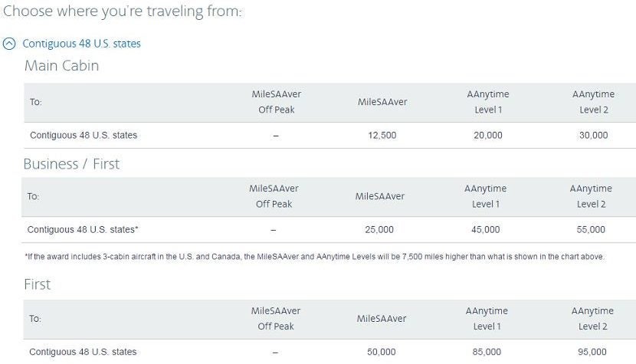Click the Business / First section heading

[x=71, y=163]
